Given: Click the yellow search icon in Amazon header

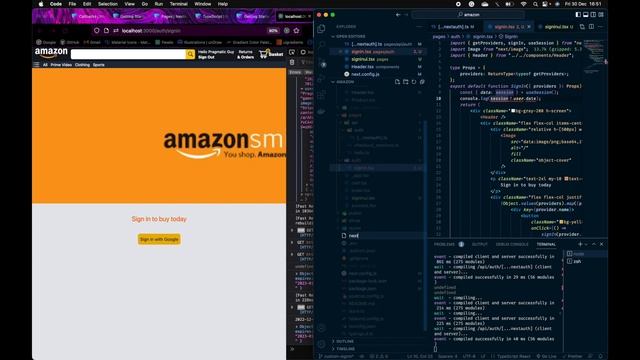Looking at the screenshot, I should pos(190,54).
